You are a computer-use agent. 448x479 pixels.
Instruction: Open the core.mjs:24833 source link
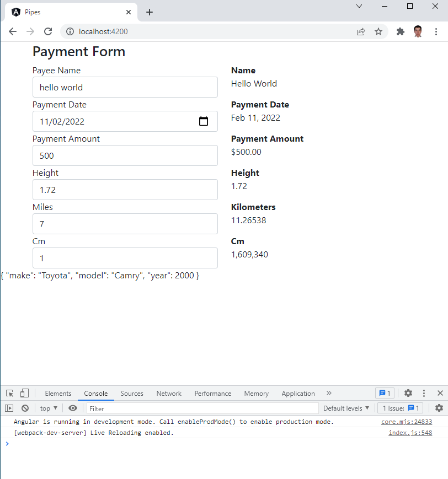pos(406,421)
